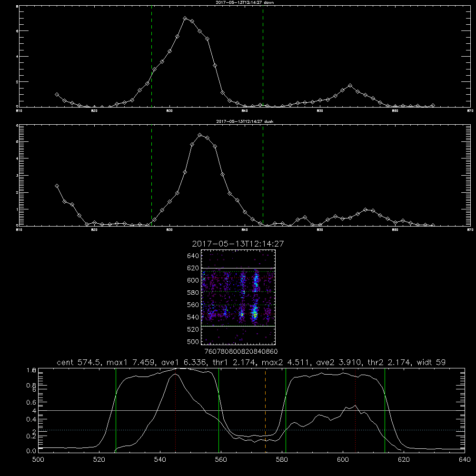
Task: Click the dawn plot title text
Action: [x=245, y=2]
